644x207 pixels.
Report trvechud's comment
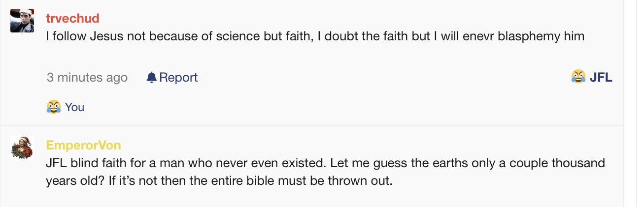[178, 77]
